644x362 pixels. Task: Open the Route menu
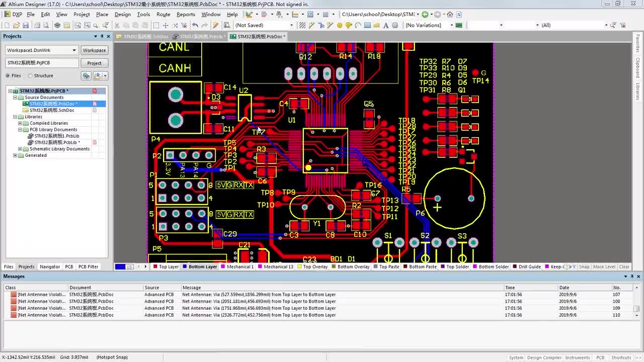pyautogui.click(x=163, y=14)
